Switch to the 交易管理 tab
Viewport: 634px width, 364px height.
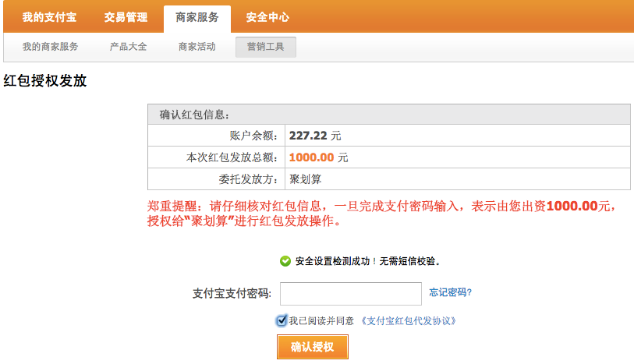click(126, 17)
